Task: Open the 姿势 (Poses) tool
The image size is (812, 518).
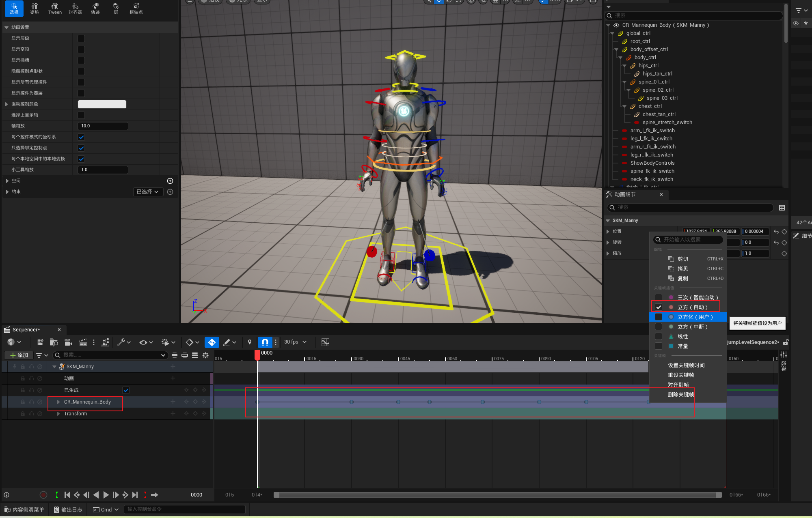Action: [35, 9]
